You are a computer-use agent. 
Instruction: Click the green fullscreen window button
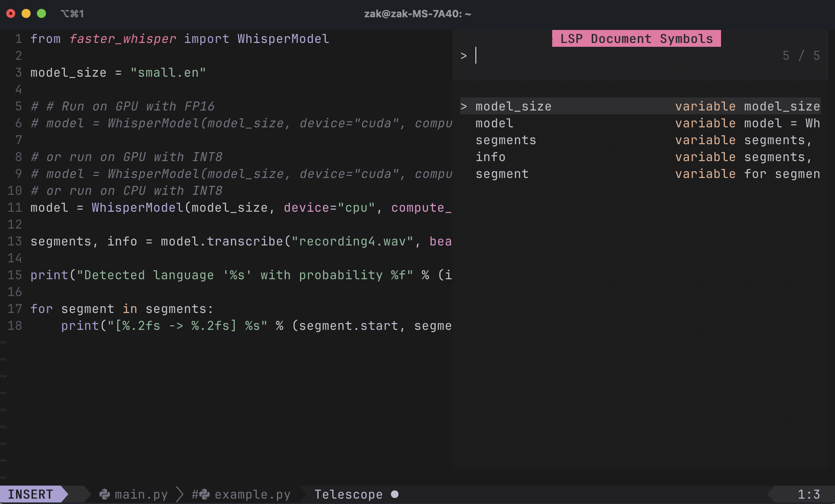(41, 14)
